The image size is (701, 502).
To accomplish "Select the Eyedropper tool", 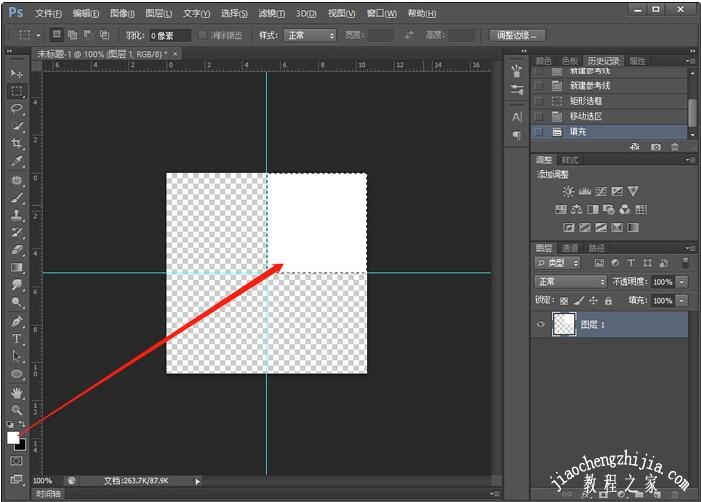I will pos(17,161).
